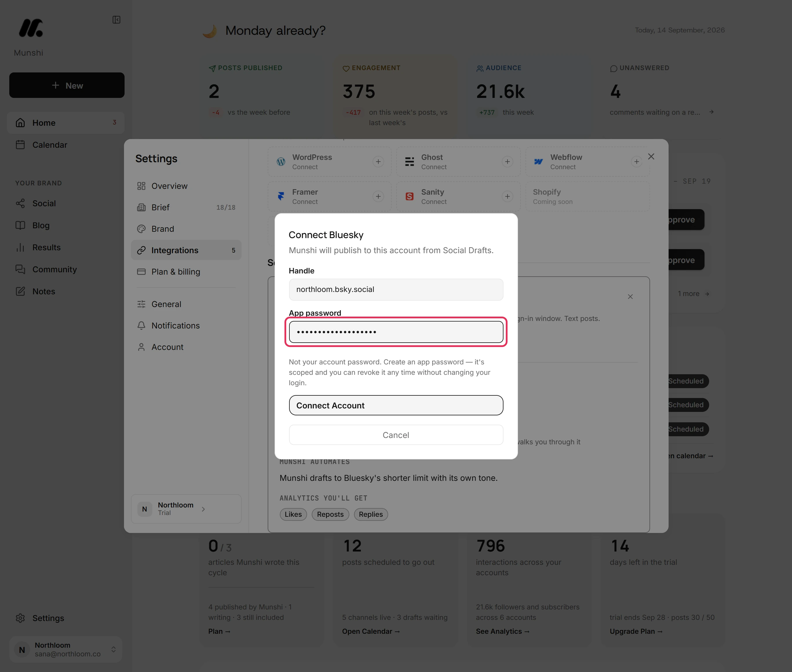Click the Ghost logo icon

pyautogui.click(x=410, y=162)
